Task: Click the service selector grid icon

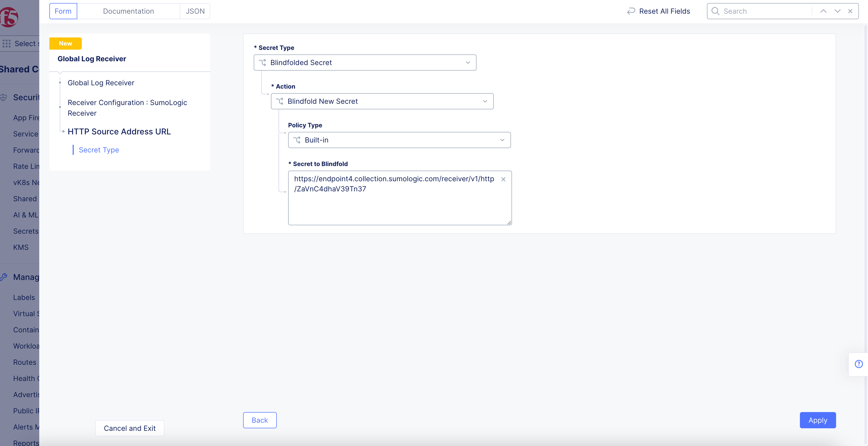Action: (x=6, y=44)
